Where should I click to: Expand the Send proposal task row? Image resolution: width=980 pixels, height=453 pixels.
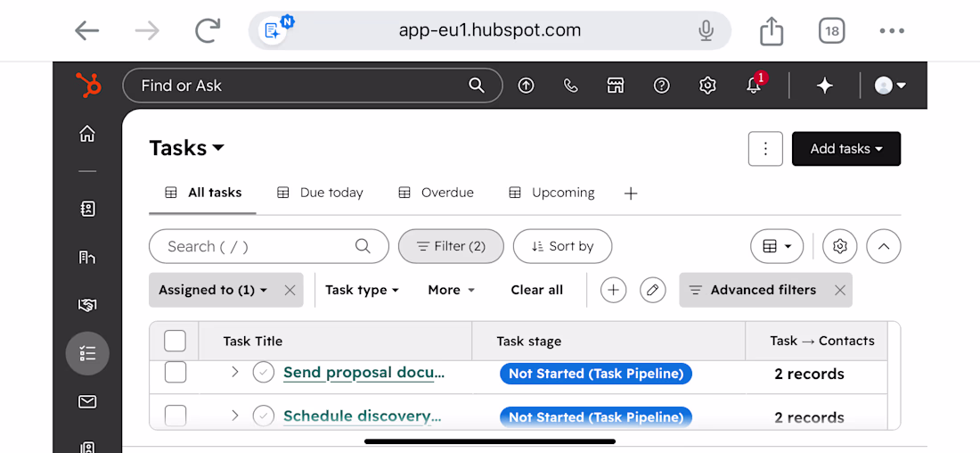235,372
